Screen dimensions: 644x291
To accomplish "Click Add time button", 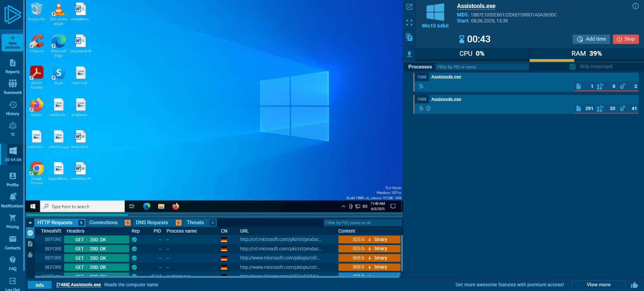I will coord(591,39).
